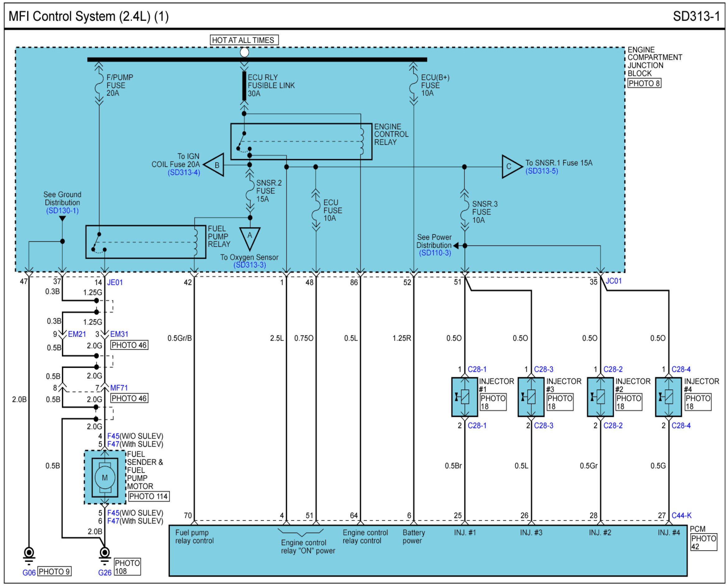Click the SD313-3 oxygen sensor link

[250, 265]
